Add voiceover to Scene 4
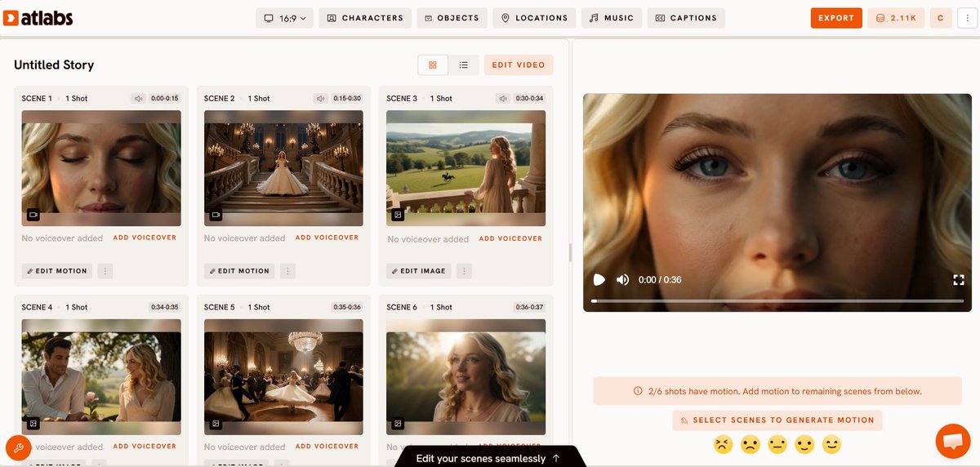 click(145, 447)
